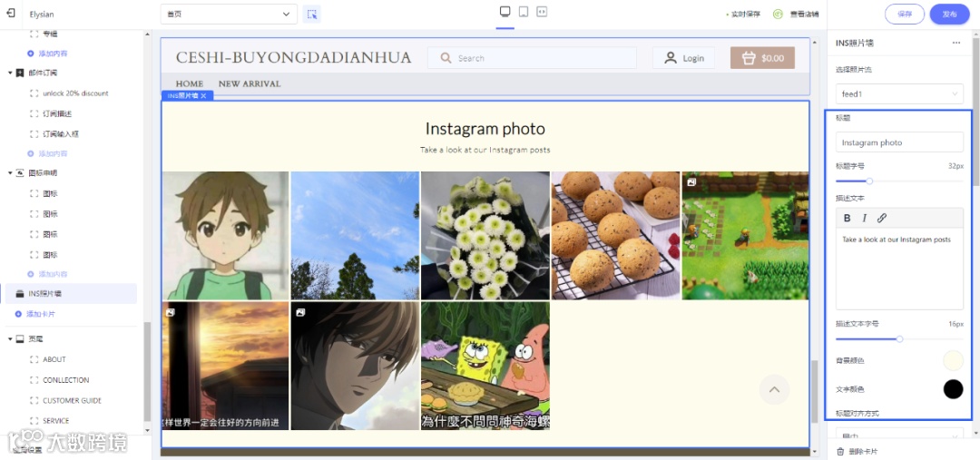Open the feed1 photo stream dropdown
980x460 pixels.
pos(899,93)
